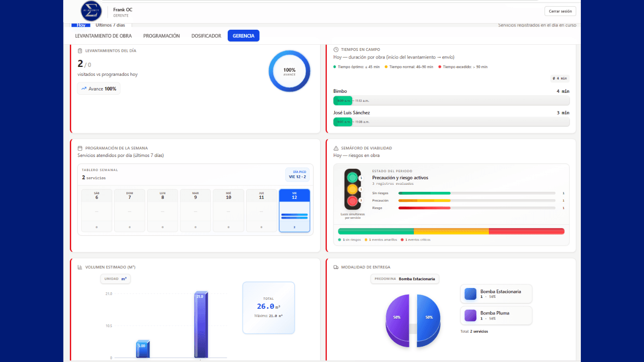This screenshot has height=362, width=644.
Task: Select the MIÉ 10 day card
Action: 229,211
